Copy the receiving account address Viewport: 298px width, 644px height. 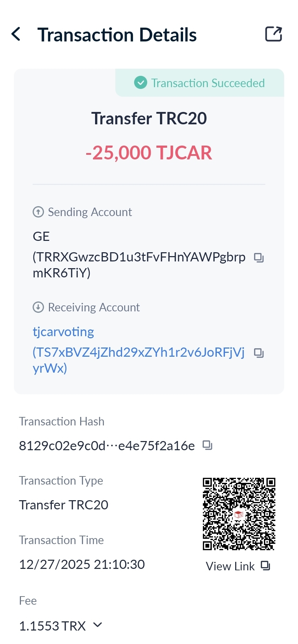click(x=259, y=353)
